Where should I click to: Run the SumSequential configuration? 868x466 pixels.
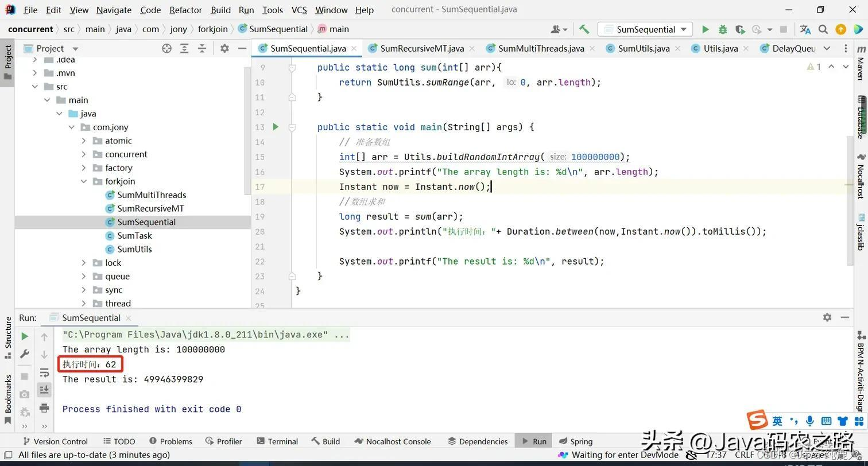[x=705, y=29]
